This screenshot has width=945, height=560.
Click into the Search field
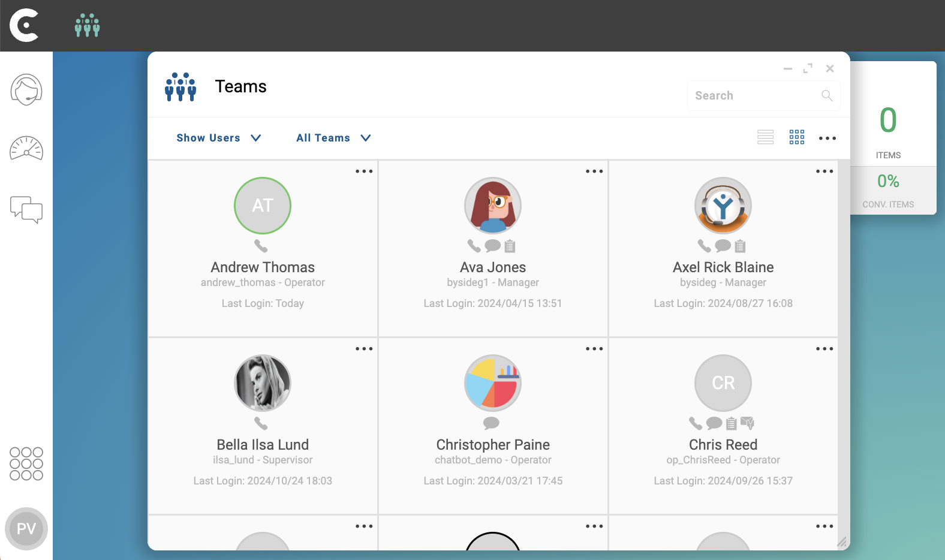pos(763,96)
